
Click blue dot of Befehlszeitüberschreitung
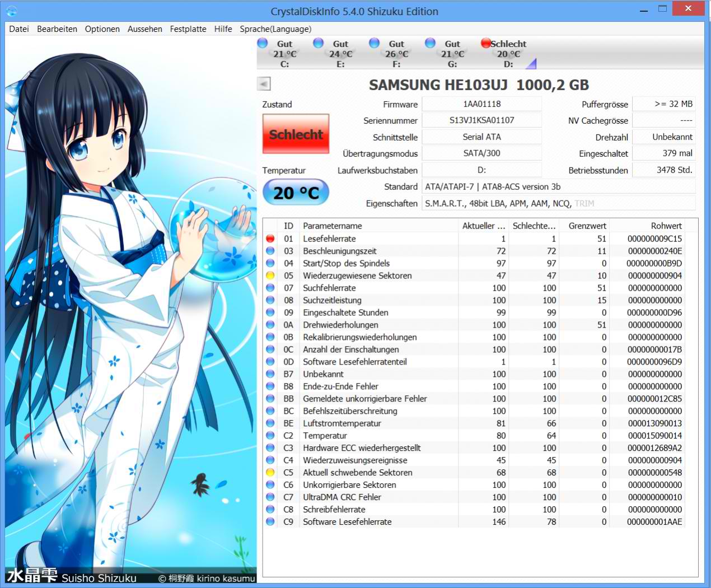[x=270, y=411]
